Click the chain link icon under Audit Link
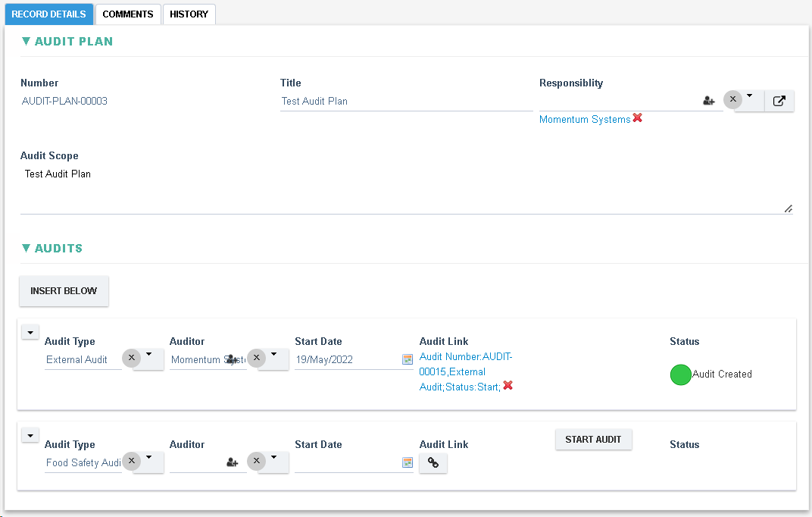Viewport: 812px width, 517px height. 433,462
